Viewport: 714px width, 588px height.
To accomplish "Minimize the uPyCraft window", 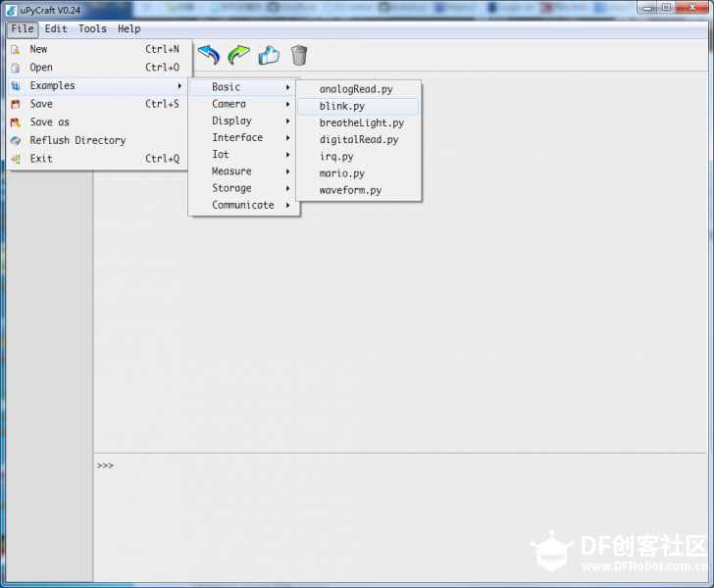I will pos(647,7).
